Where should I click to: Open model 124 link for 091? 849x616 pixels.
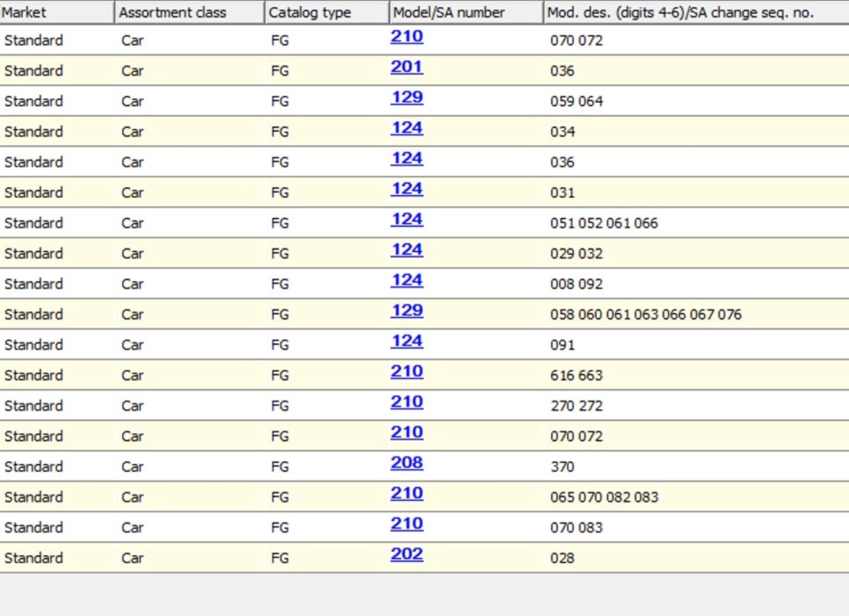click(x=407, y=341)
